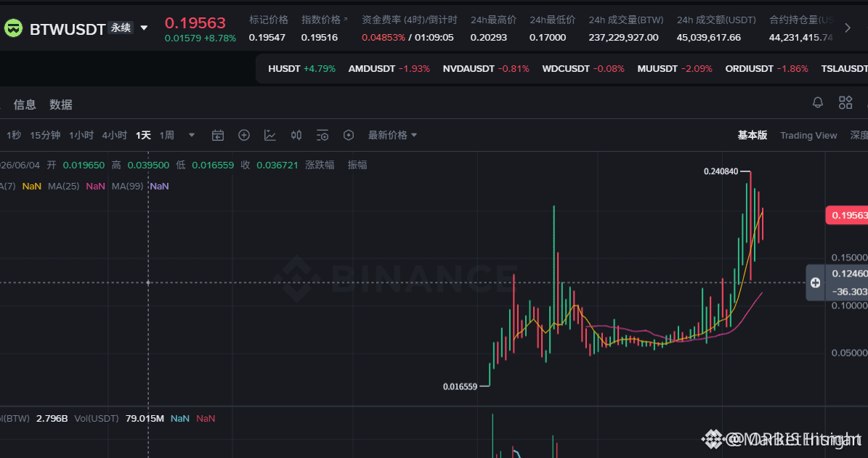The image size is (868, 458).
Task: Switch to the 数据 tab
Action: coord(60,105)
